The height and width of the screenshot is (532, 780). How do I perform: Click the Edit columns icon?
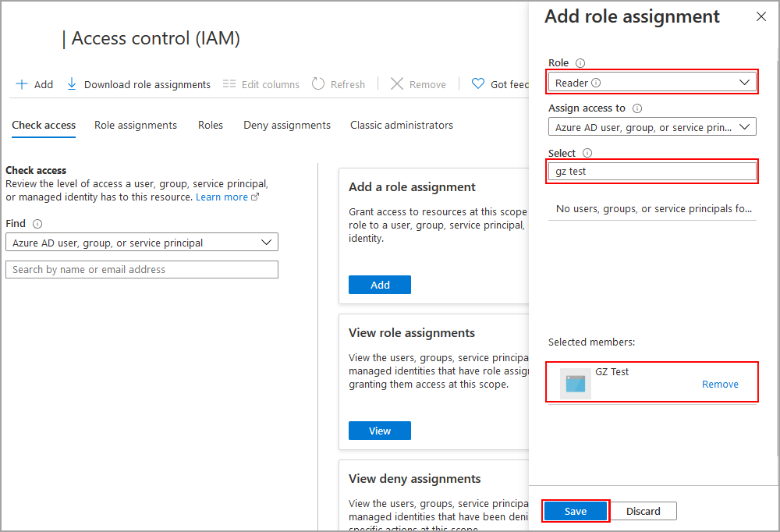[229, 84]
